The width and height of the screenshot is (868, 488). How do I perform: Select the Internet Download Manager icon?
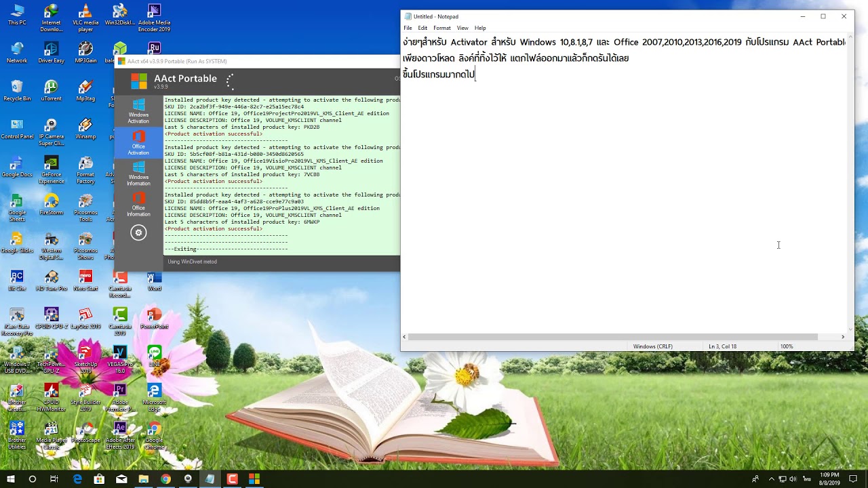pos(51,18)
